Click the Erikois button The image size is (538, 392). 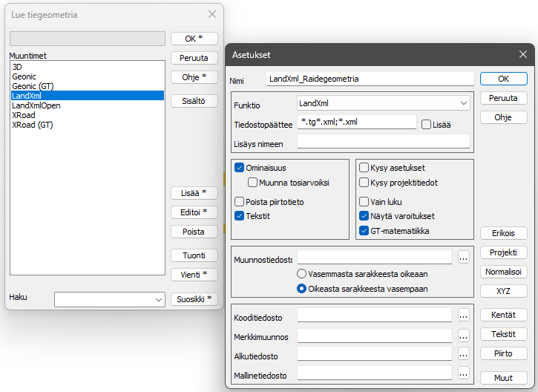point(504,233)
